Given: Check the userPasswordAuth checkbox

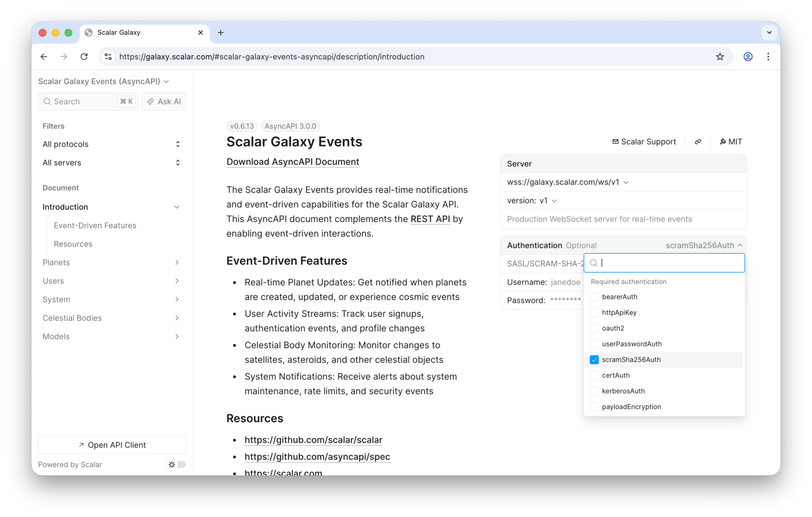Looking at the screenshot, I should (x=594, y=344).
